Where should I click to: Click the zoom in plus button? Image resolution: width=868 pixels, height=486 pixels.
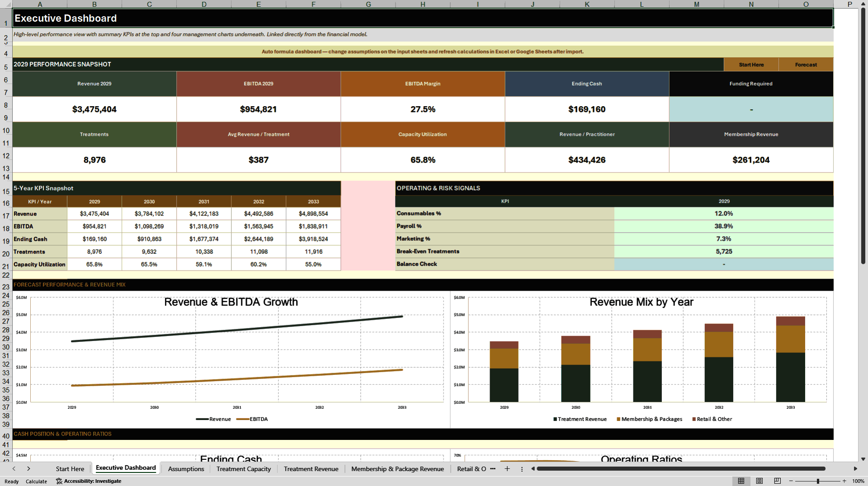[844, 481]
